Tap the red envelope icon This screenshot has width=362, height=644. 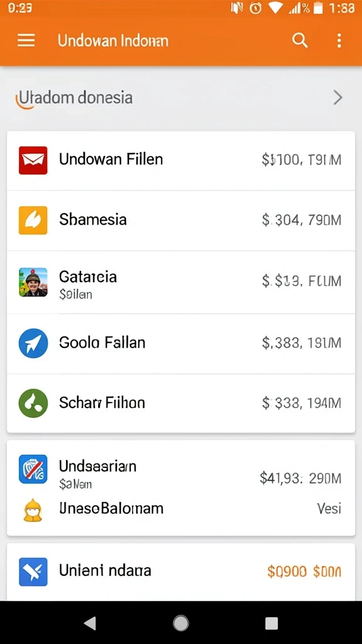click(33, 160)
